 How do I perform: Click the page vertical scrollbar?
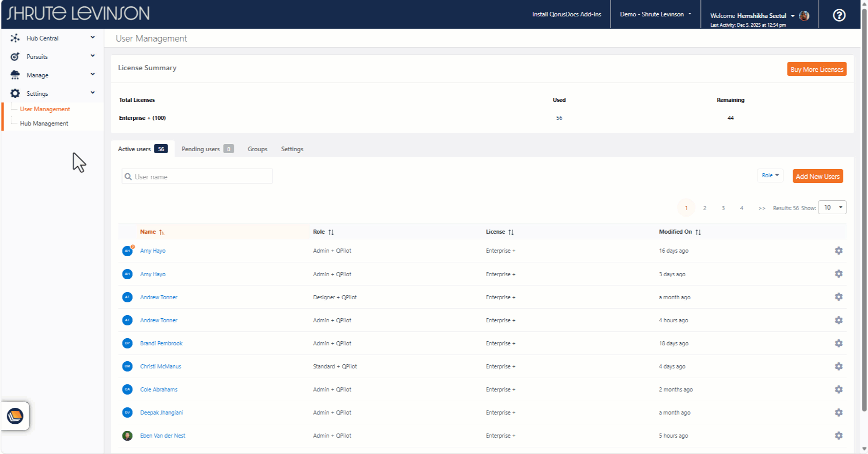864,205
